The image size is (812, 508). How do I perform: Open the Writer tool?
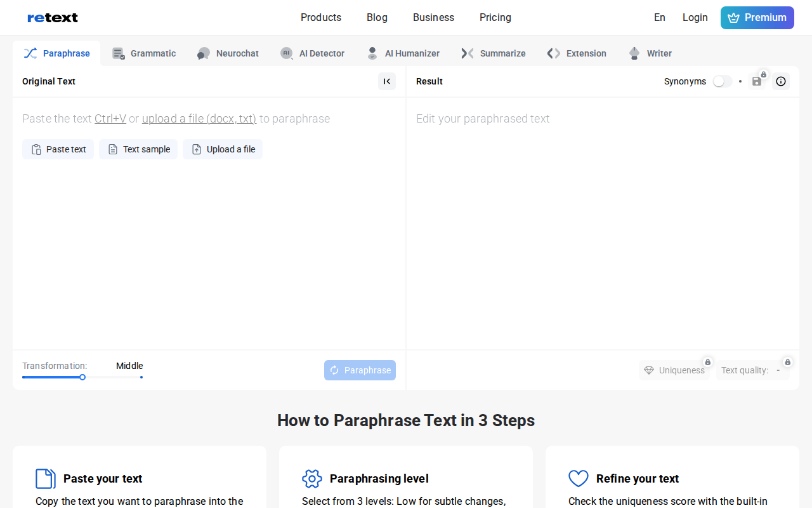(x=650, y=53)
